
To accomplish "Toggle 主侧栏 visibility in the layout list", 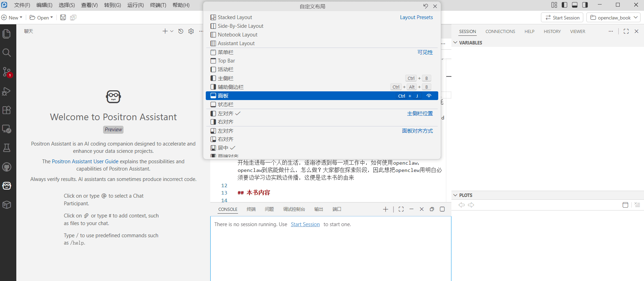I will click(x=322, y=78).
